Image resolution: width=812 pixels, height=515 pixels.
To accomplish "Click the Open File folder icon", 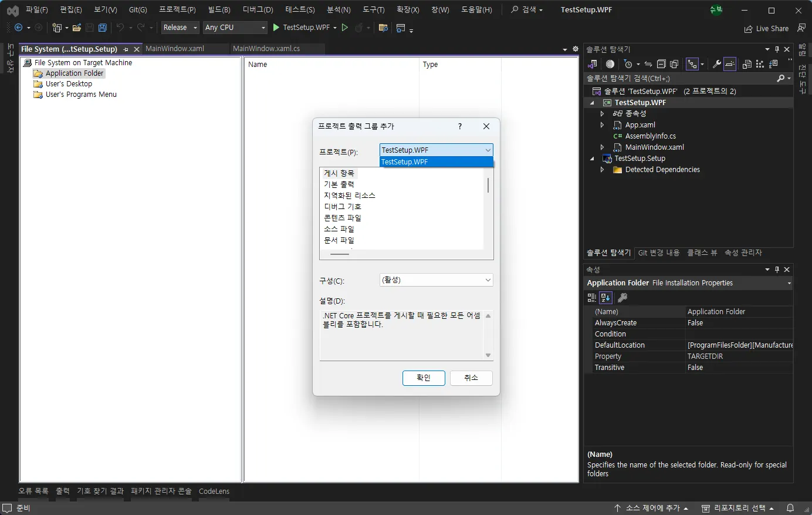I will pyautogui.click(x=77, y=28).
